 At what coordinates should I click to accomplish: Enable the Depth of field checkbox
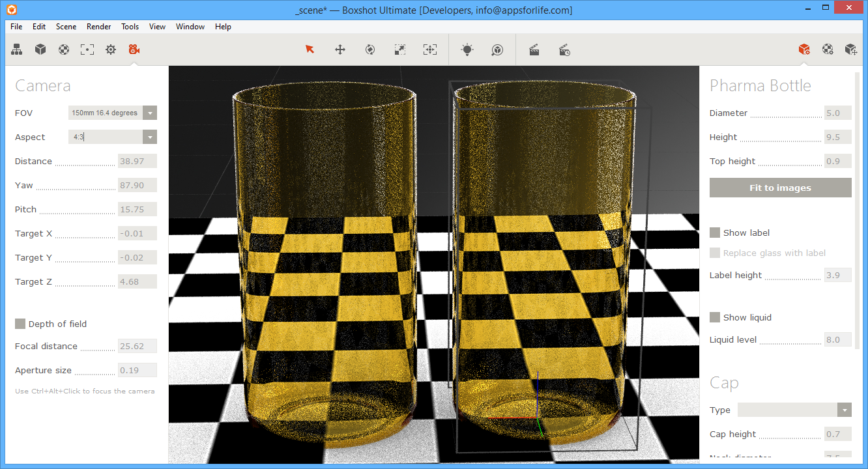(20, 324)
